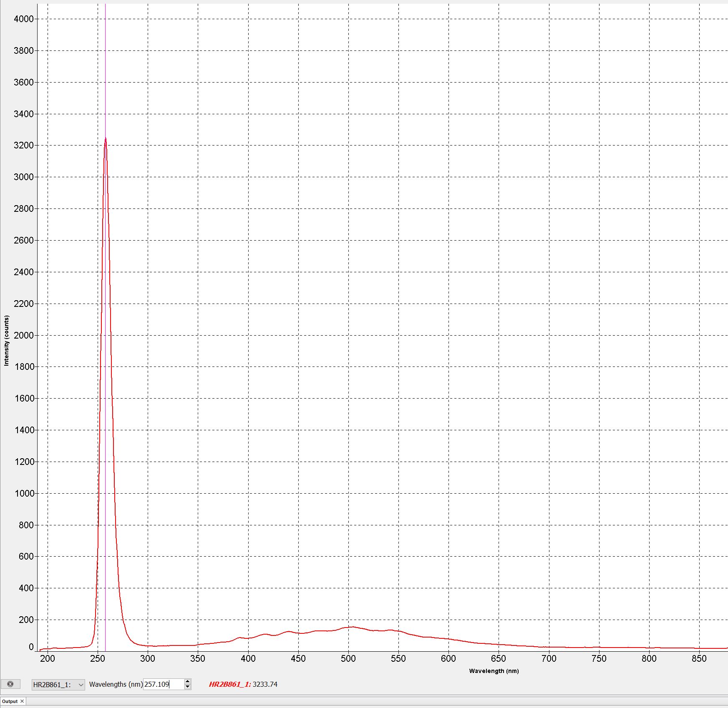This screenshot has height=708, width=728.
Task: Close the Output tab
Action: (x=22, y=701)
